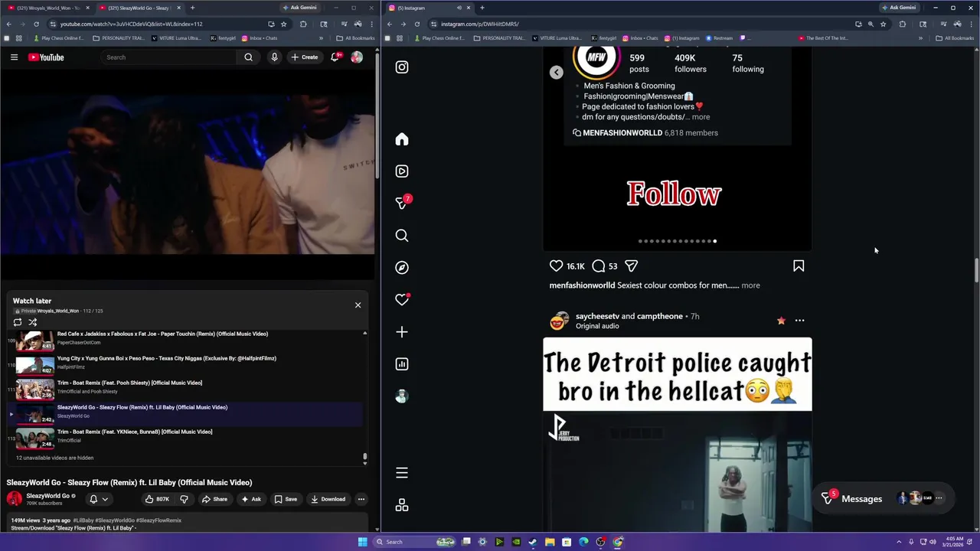Open Instagram Explore compass icon
The image size is (980, 551).
pos(402,268)
